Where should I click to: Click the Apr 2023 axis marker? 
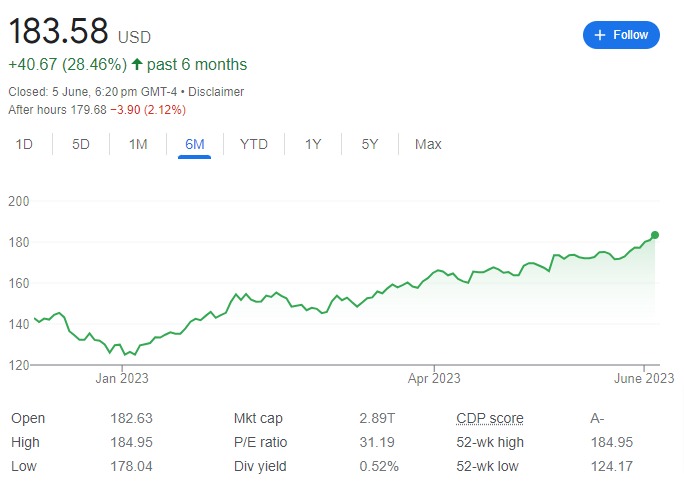coord(434,378)
